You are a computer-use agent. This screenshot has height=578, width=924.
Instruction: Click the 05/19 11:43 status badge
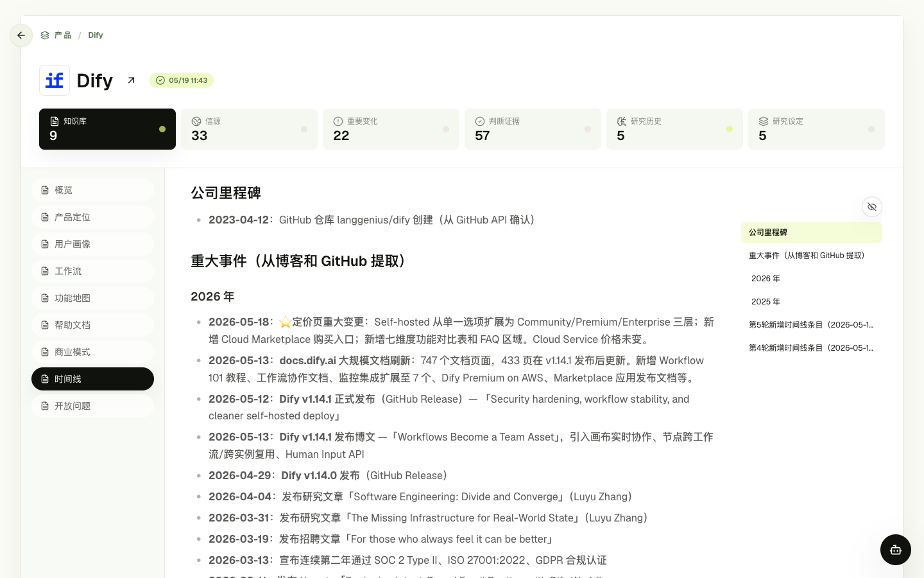182,80
